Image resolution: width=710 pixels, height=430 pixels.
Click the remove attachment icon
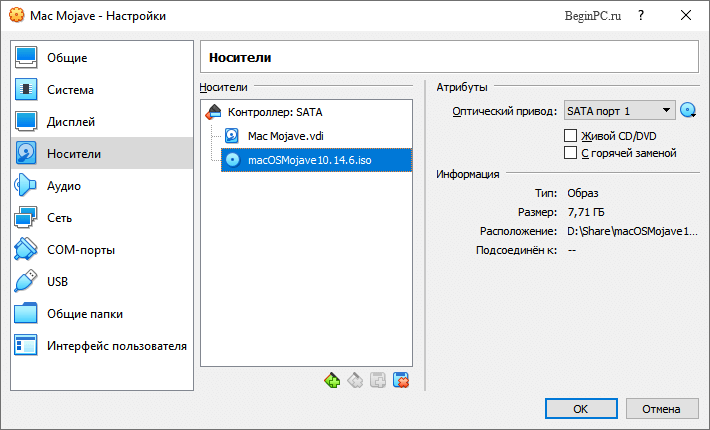(401, 380)
